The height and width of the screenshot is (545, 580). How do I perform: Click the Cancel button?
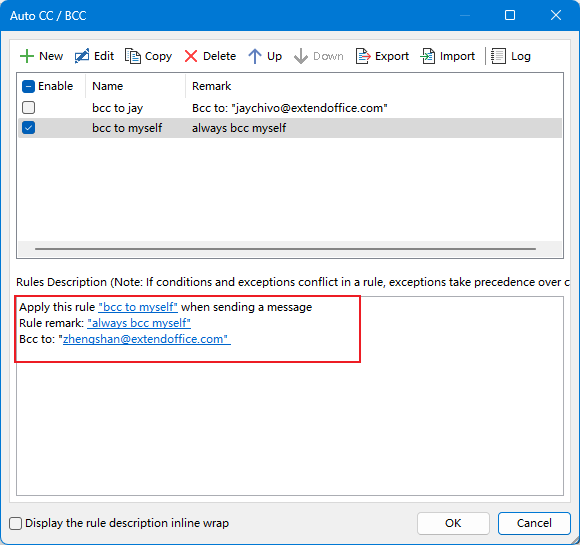coord(534,523)
